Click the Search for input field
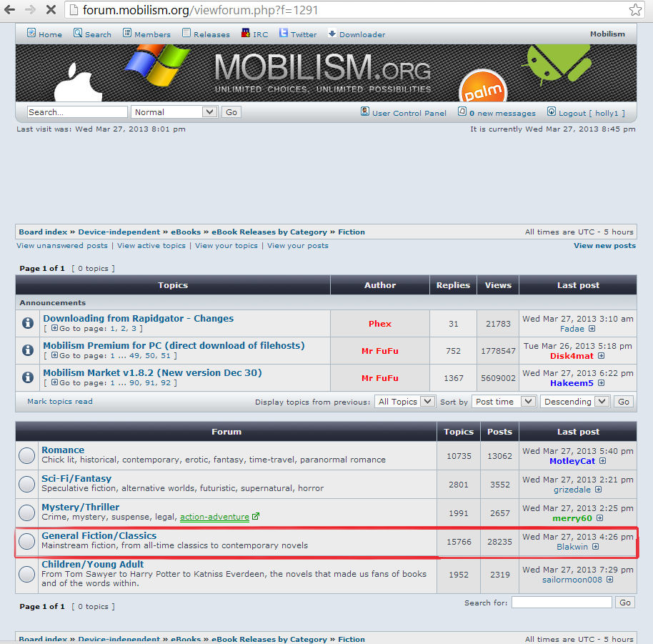 pyautogui.click(x=562, y=603)
